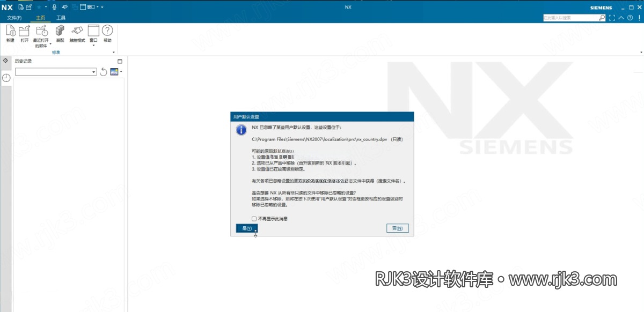Click the new file icon in title bar
The width and height of the screenshot is (644, 312).
point(21,7)
